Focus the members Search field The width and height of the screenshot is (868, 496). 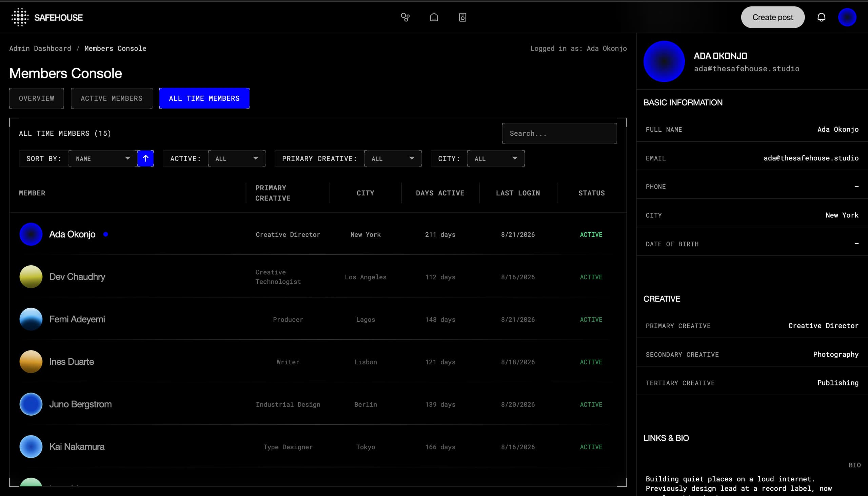click(559, 133)
